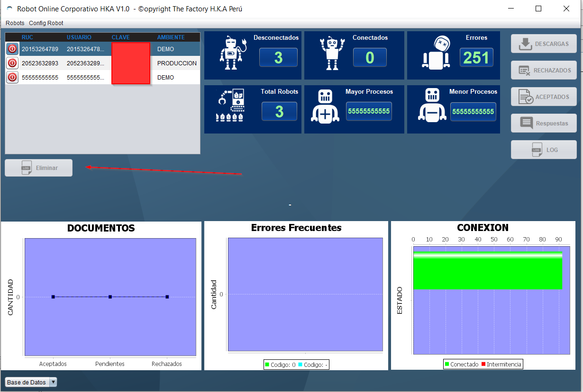
Task: Click the ACEPTADOS button
Action: 544,97
